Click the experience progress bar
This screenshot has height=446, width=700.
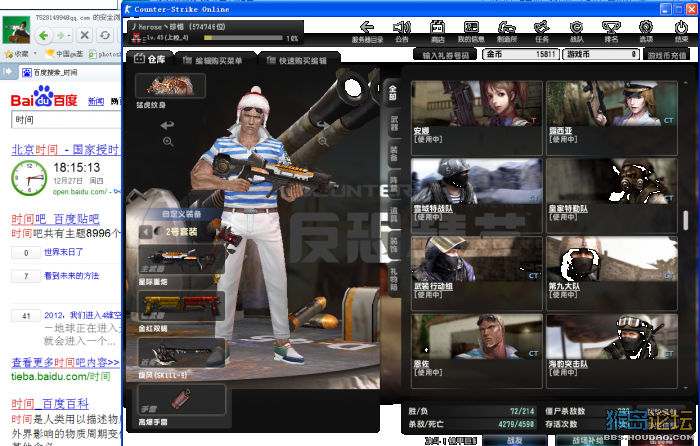tap(243, 38)
